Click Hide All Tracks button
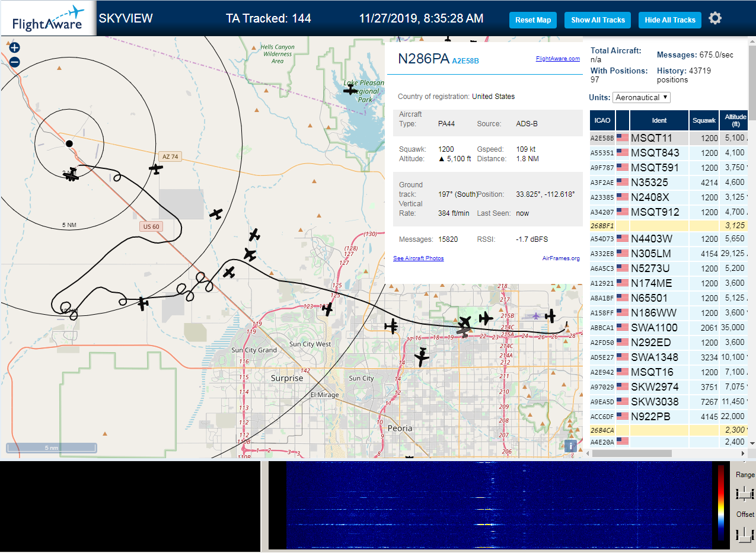The image size is (756, 553). click(670, 20)
